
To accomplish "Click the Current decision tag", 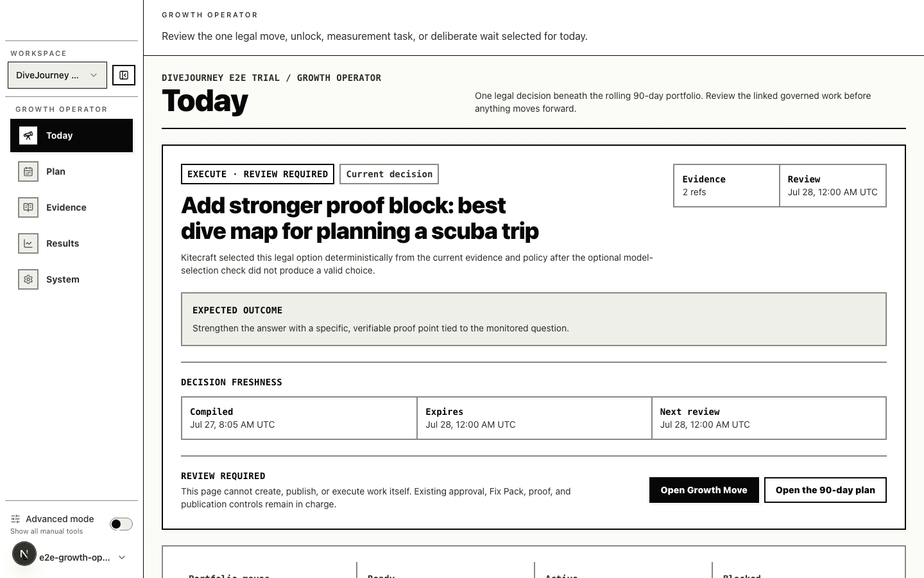I will point(389,174).
